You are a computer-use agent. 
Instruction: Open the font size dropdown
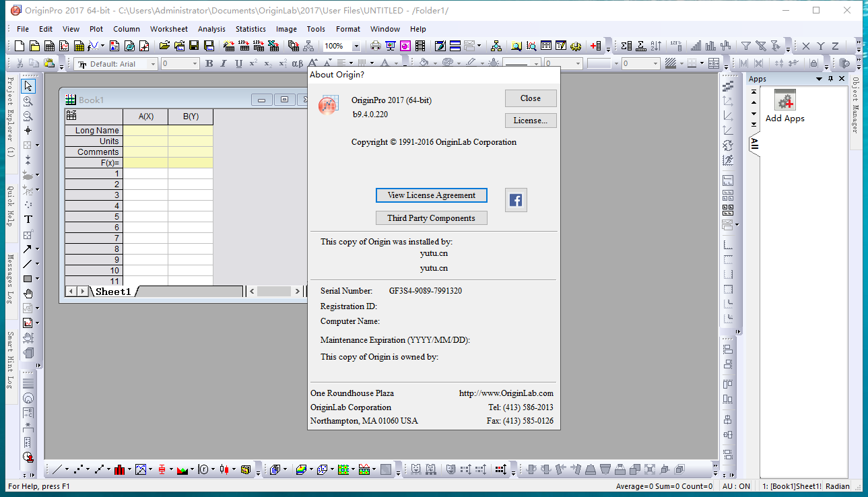[195, 64]
